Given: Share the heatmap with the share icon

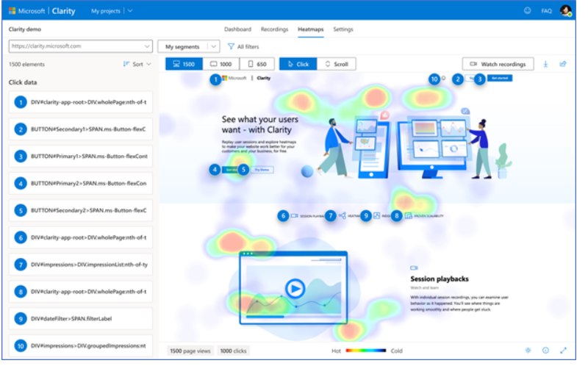Looking at the screenshot, I should [563, 64].
